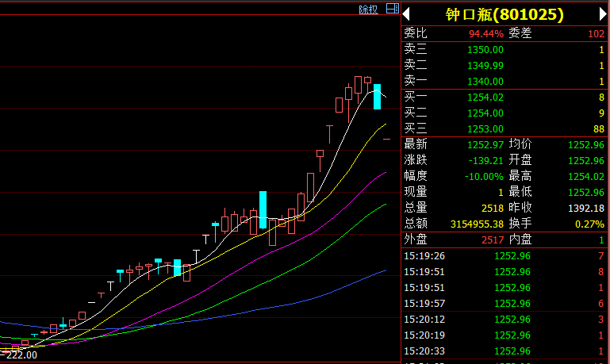This screenshot has height=364, width=610.
Task: Click the 委差 value 102
Action: [x=597, y=34]
